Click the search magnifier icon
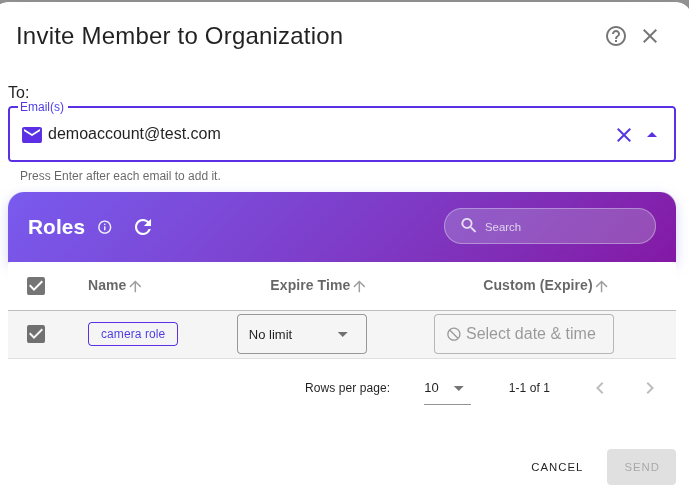The height and width of the screenshot is (490, 689). pos(468,226)
